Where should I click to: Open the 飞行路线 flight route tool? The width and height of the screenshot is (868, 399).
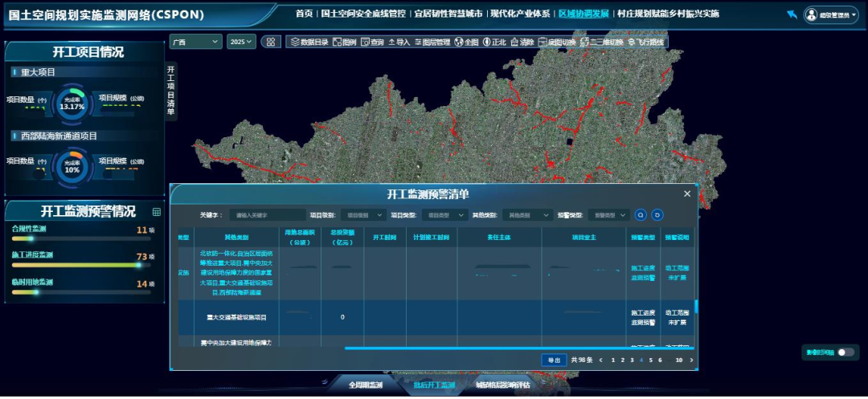pyautogui.click(x=647, y=42)
